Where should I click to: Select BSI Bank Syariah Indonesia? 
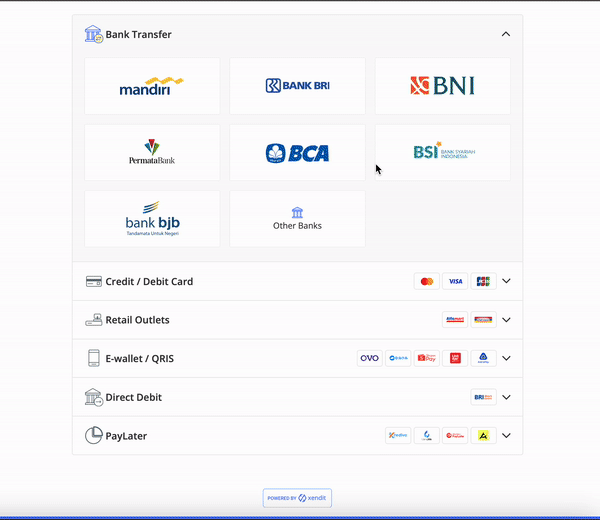click(x=443, y=152)
